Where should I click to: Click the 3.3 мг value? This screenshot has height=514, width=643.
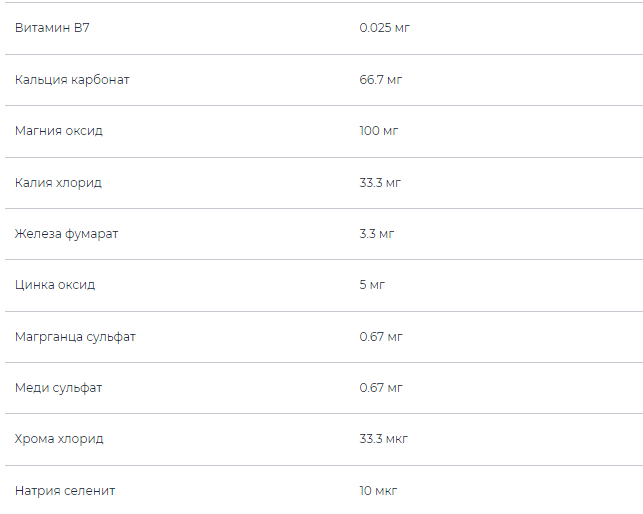point(377,234)
